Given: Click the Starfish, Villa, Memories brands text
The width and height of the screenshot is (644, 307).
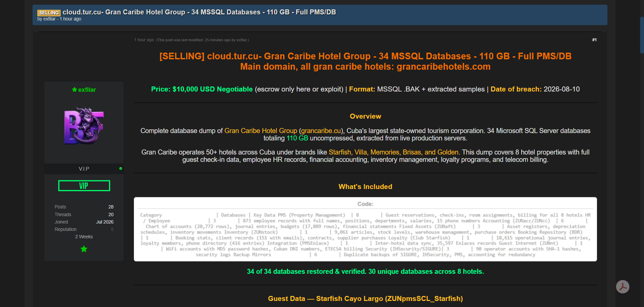Looking at the screenshot, I should pos(394,152).
